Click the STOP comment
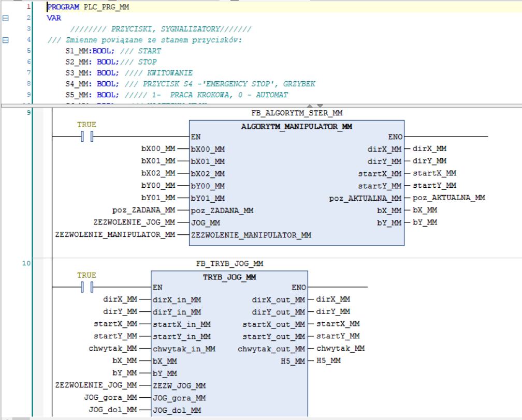The width and height of the screenshot is (522, 420). pos(138,62)
